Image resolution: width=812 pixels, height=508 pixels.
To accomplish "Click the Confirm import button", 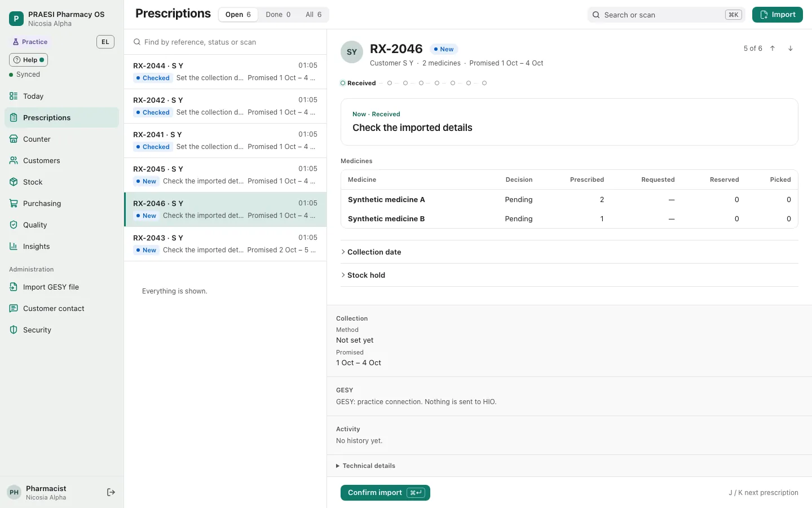I will [x=385, y=493].
